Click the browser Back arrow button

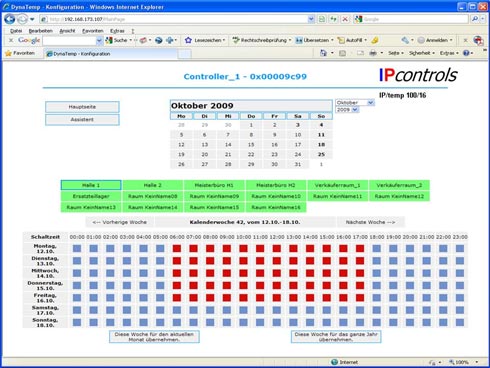[9, 19]
